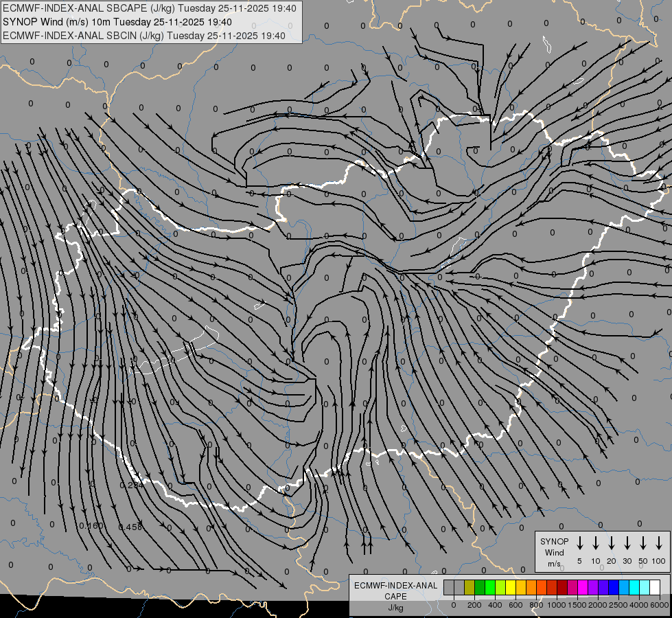
Task: Click the purple swatch left of 2000
Action: [x=593, y=587]
